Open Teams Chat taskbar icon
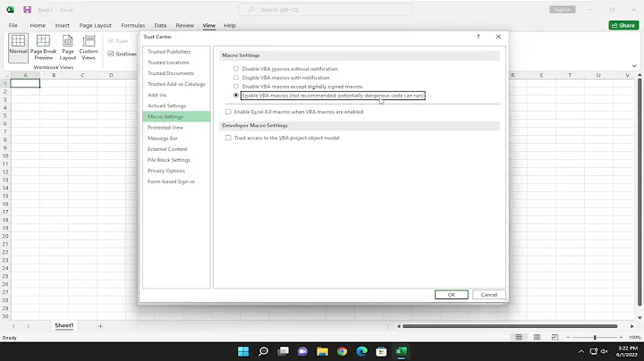The height and width of the screenshot is (361, 644). coord(302,351)
